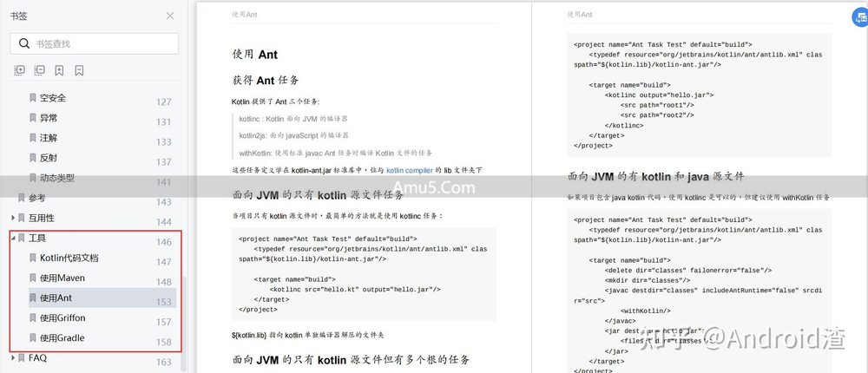
Task: Click bookmark icon beside Kotlin代码文档
Action: [x=33, y=258]
